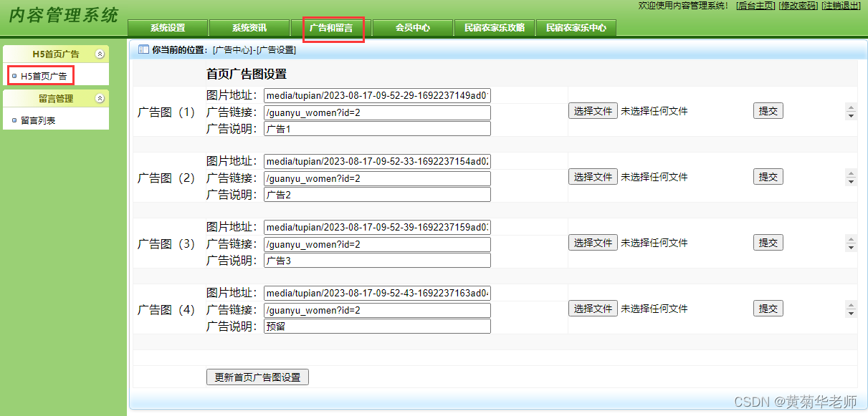Click 提交 for 广告图(4)
The width and height of the screenshot is (868, 416).
click(768, 308)
